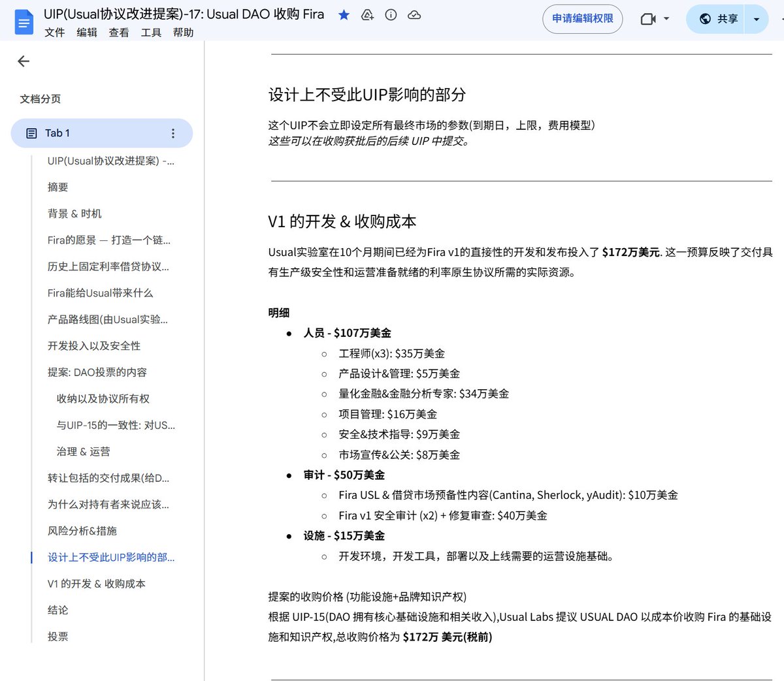Screen dimensions: 784x681
Task: Click the document title text
Action: [184, 14]
